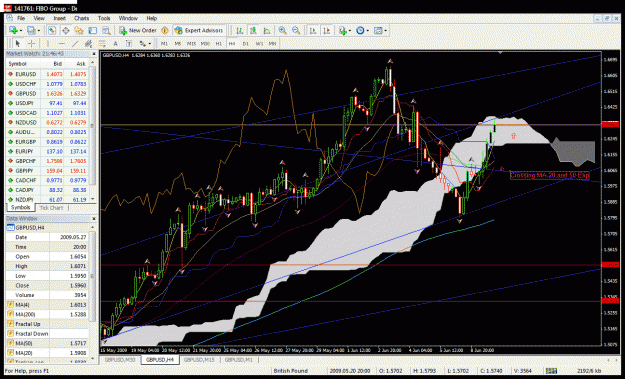Screen dimensions: 625x379
Task: Select the Equidistant Channel tool
Action: [x=88, y=43]
